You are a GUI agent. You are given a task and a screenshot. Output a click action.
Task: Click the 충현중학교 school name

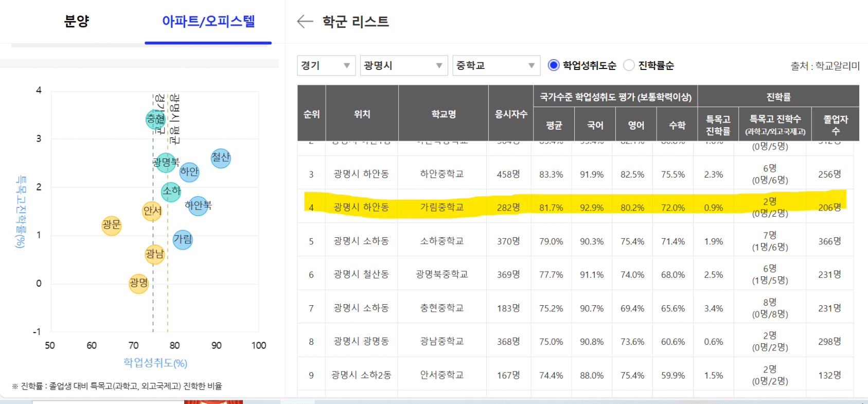click(442, 308)
